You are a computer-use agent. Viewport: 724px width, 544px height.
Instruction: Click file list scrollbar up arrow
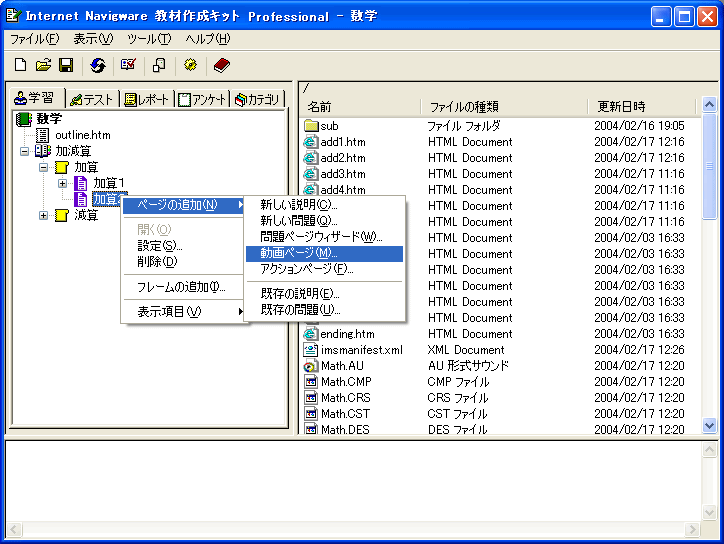tap(709, 104)
